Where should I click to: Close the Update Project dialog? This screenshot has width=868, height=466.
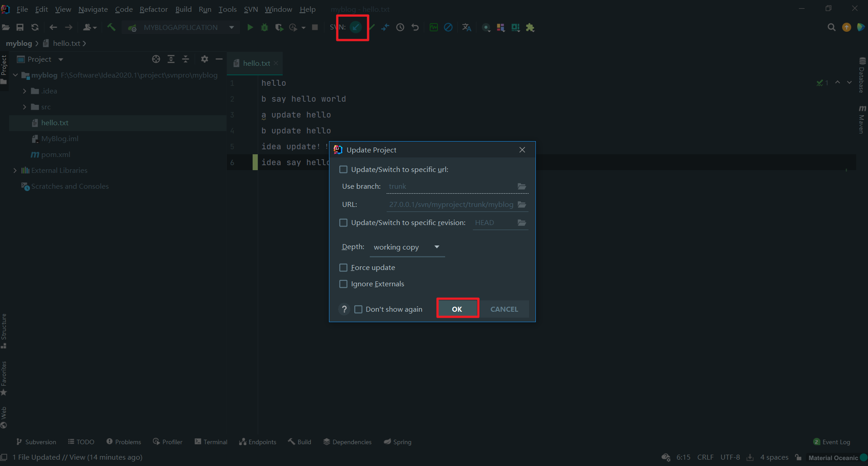(522, 150)
